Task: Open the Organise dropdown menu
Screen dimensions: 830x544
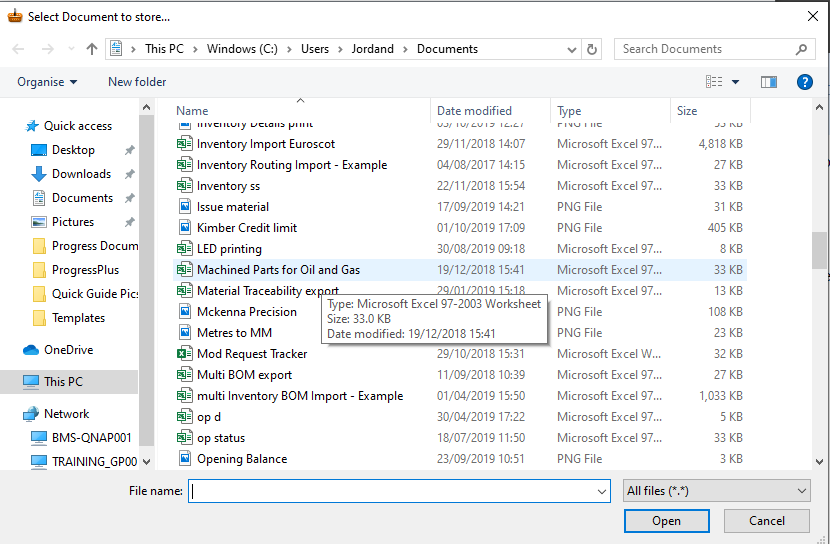Action: pyautogui.click(x=46, y=82)
